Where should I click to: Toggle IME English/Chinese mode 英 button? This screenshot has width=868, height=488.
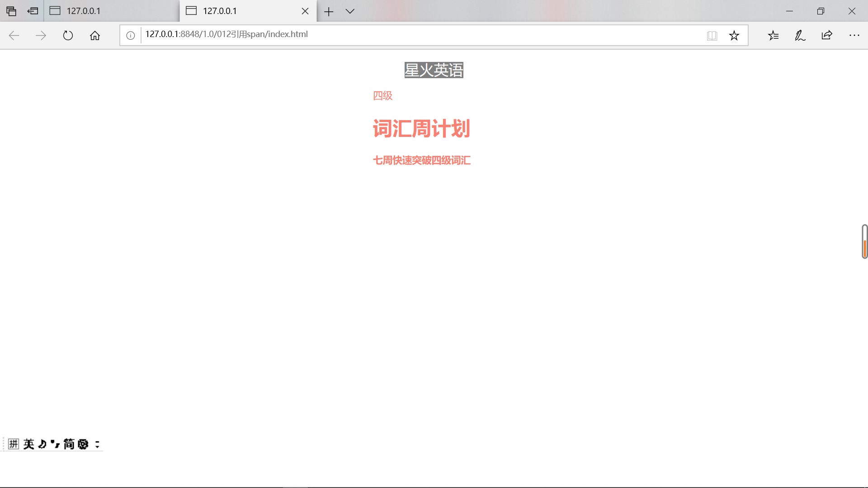point(29,444)
